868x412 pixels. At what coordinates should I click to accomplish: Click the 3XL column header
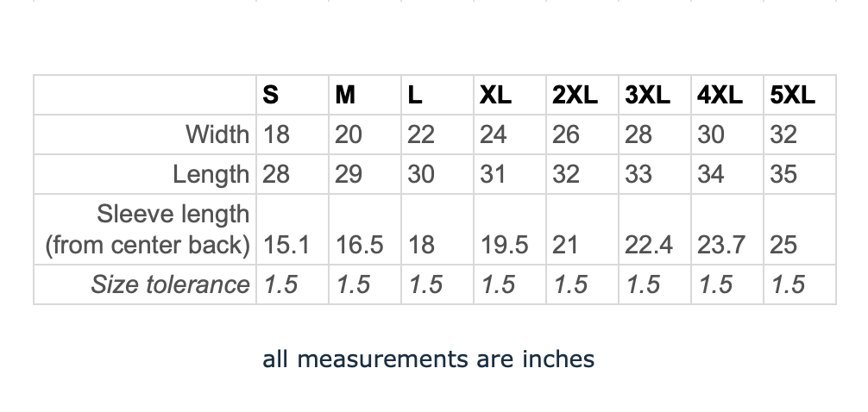(647, 95)
